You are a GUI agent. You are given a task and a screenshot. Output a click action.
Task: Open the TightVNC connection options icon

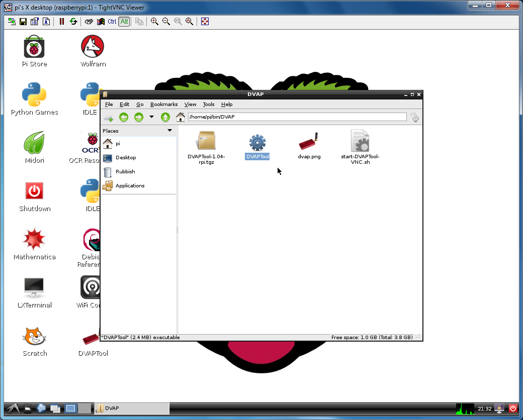34,22
